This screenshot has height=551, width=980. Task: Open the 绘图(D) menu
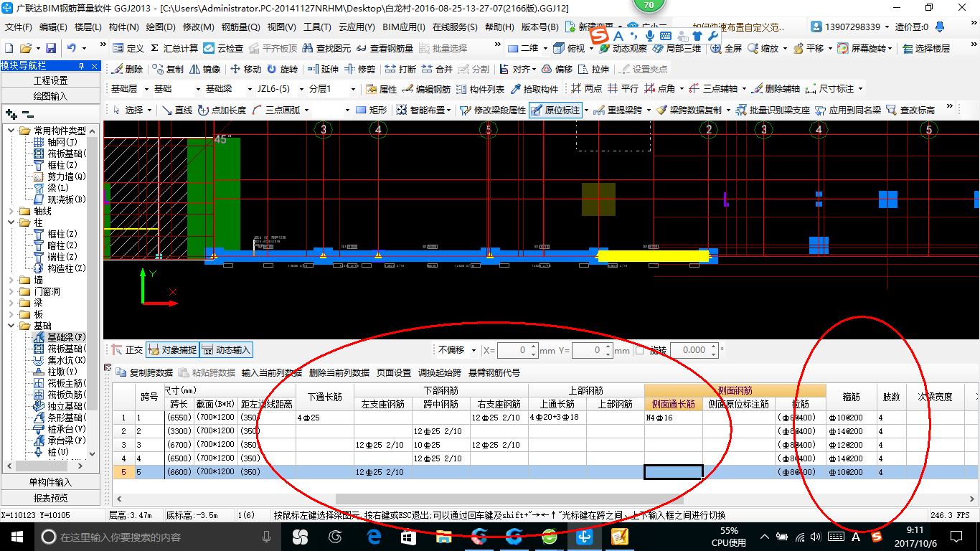coord(161,27)
